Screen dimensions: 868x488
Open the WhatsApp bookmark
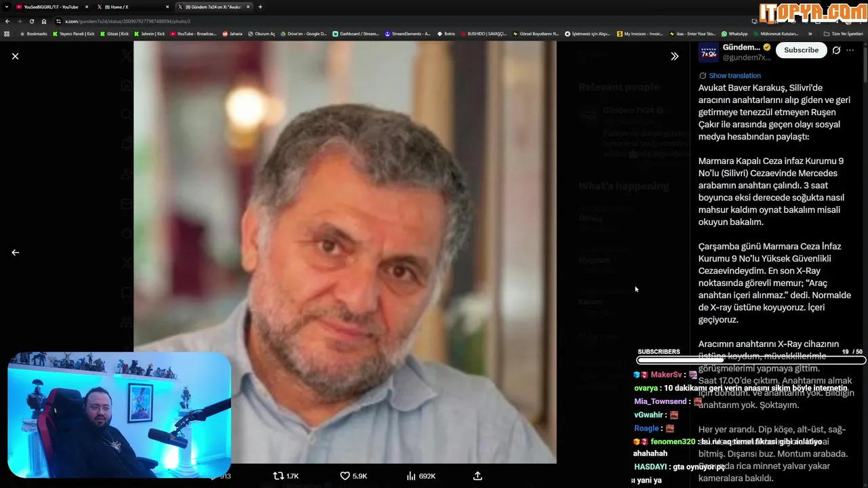735,34
